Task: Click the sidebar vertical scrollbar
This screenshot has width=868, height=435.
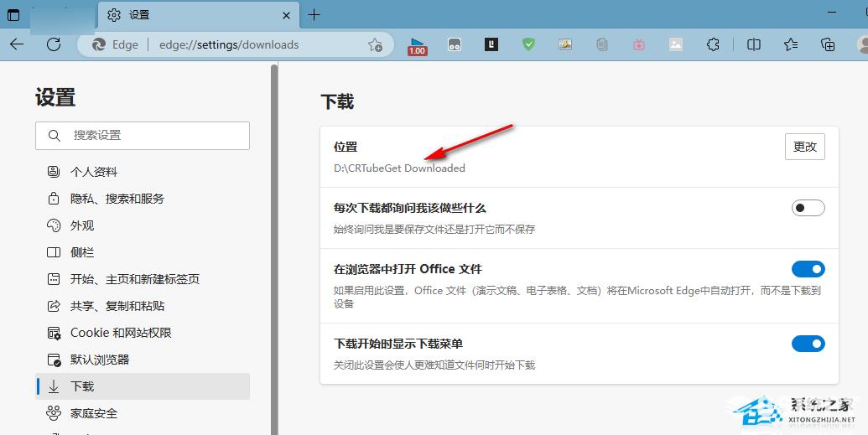Action: click(274, 249)
